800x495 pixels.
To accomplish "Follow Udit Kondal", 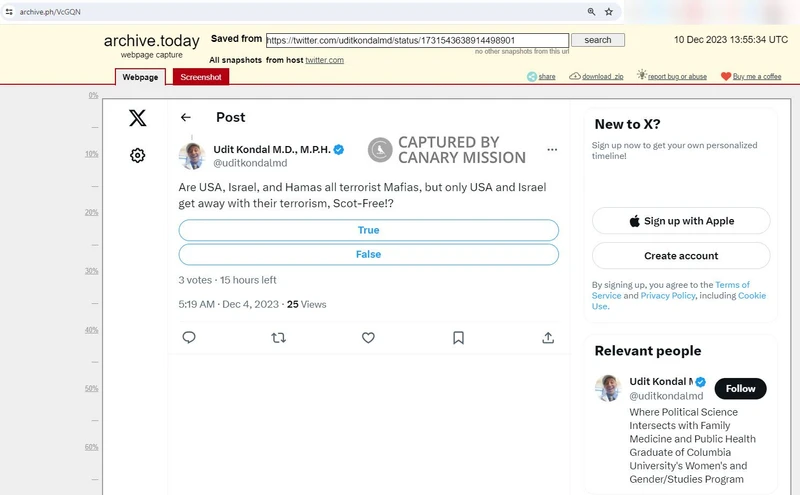I will pyautogui.click(x=740, y=389).
